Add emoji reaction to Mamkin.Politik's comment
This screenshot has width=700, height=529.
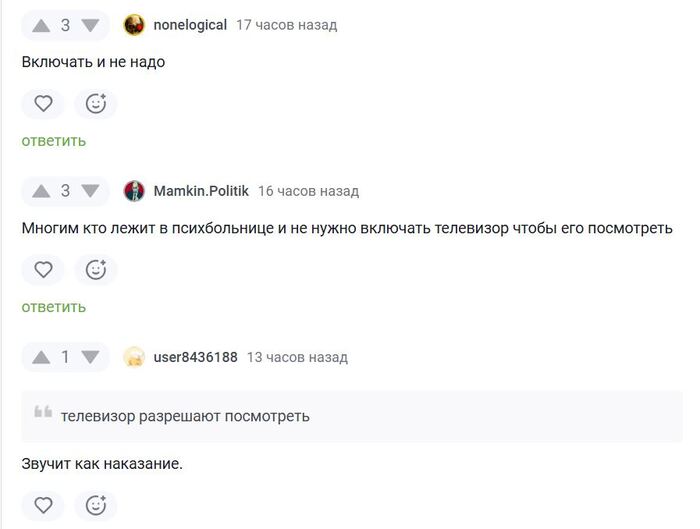(96, 269)
